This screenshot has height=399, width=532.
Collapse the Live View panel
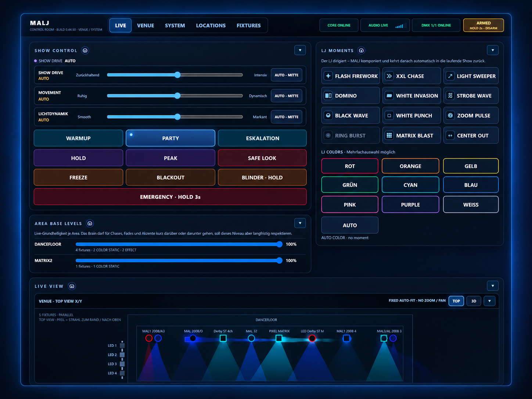(493, 285)
